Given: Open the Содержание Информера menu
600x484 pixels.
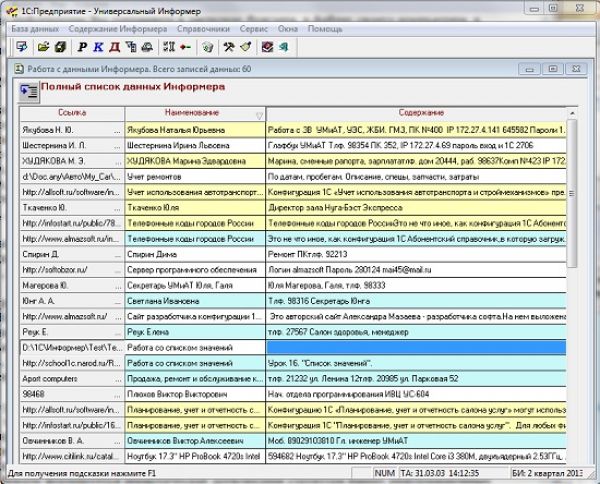Looking at the screenshot, I should [x=119, y=29].
